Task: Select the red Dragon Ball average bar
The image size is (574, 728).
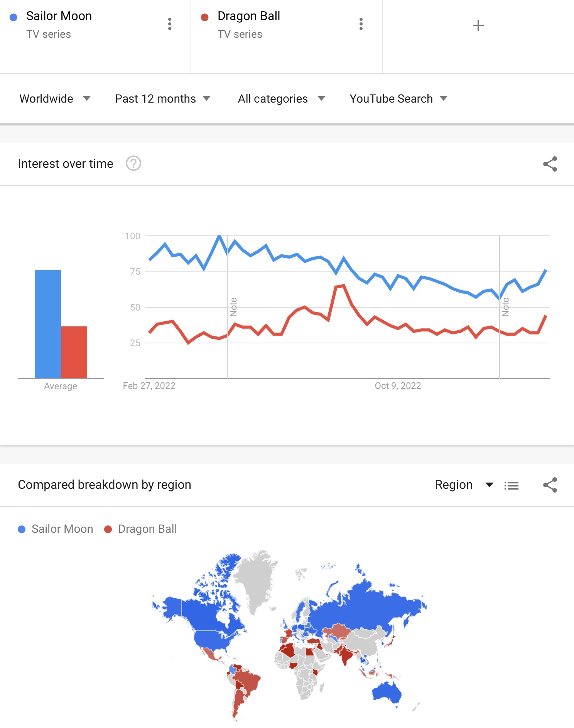Action: [74, 352]
